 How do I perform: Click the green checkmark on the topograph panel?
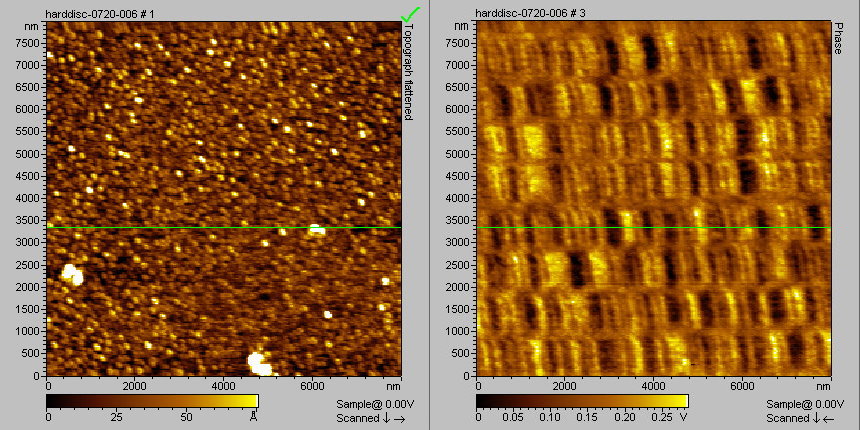pos(409,13)
